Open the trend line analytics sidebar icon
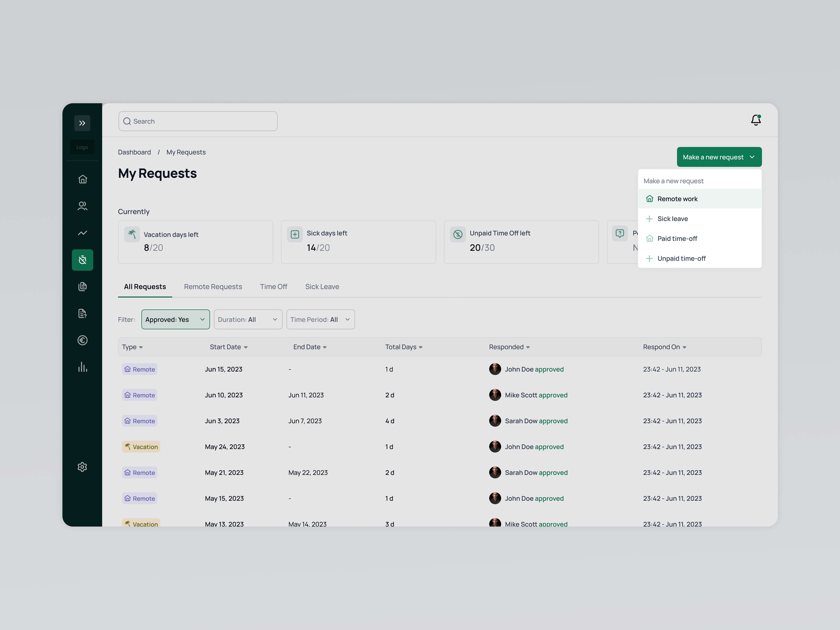840x630 pixels. (x=82, y=233)
